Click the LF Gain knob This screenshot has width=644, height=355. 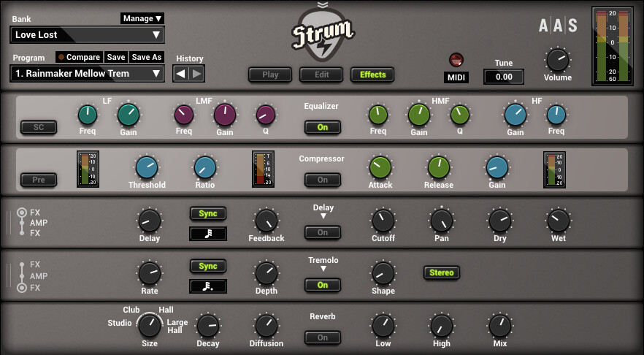coord(129,114)
